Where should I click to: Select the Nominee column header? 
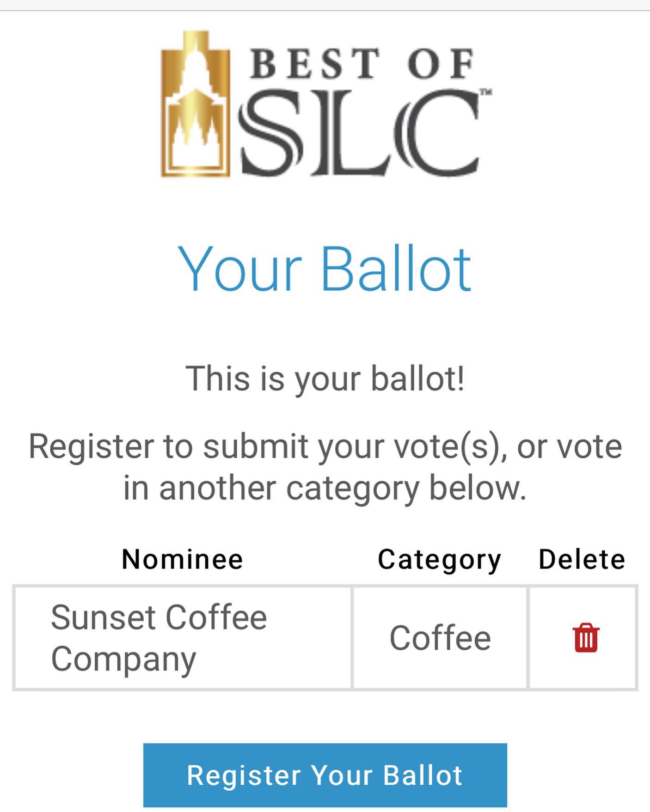182,559
